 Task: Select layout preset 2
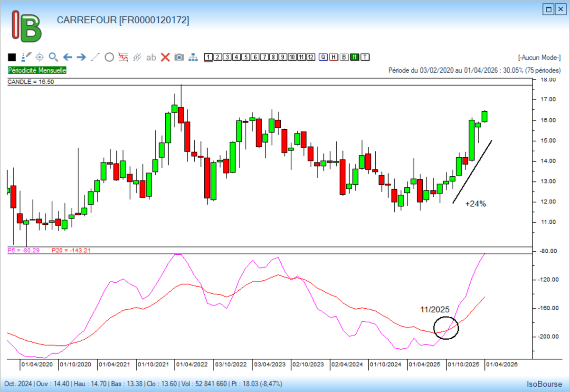click(218, 57)
